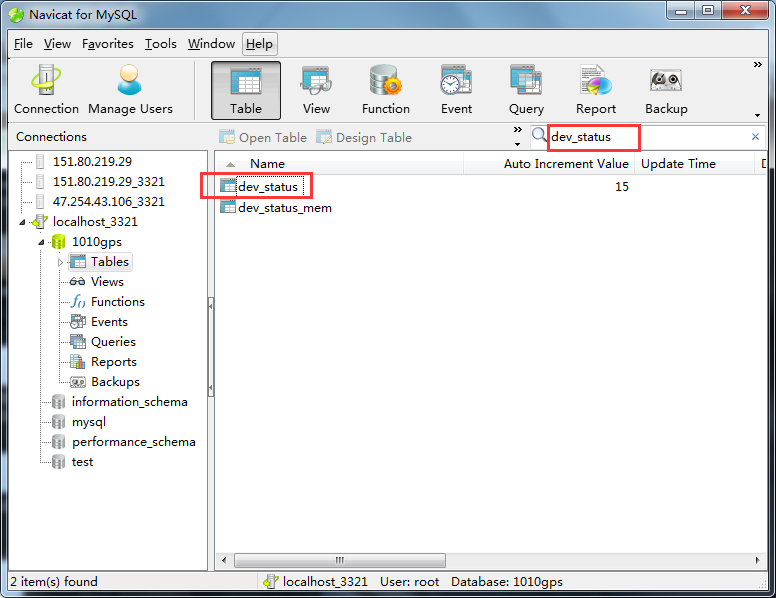The image size is (776, 598).
Task: Click the Reports chart icon in tree
Action: [x=77, y=361]
